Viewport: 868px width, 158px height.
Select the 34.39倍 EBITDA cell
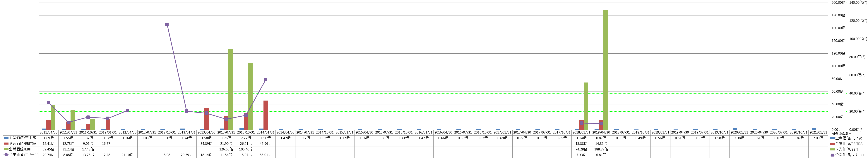pos(207,144)
